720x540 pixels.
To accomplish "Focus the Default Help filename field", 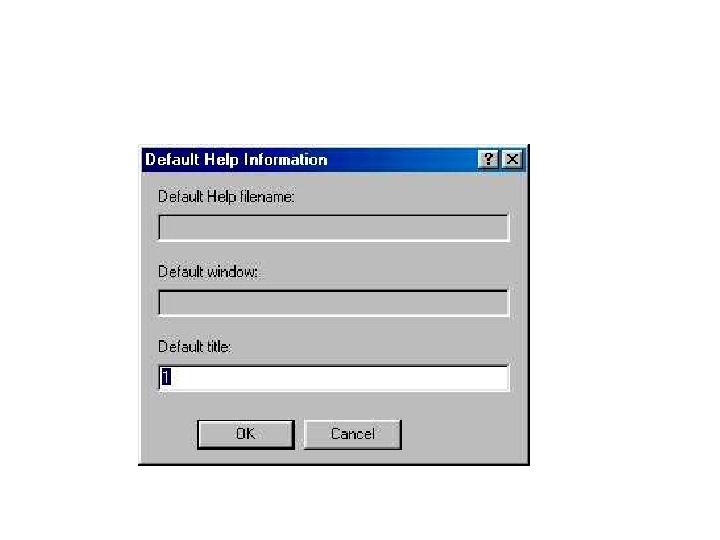I will click(x=334, y=227).
